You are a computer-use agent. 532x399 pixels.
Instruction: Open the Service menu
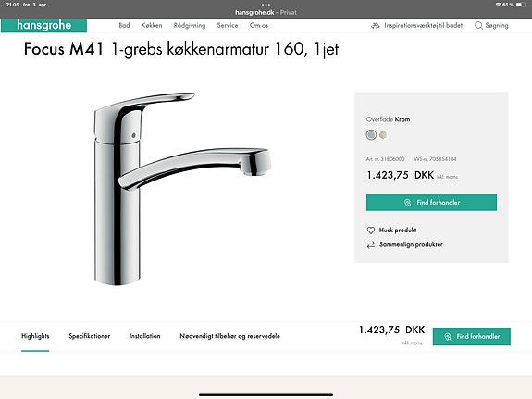pos(228,26)
